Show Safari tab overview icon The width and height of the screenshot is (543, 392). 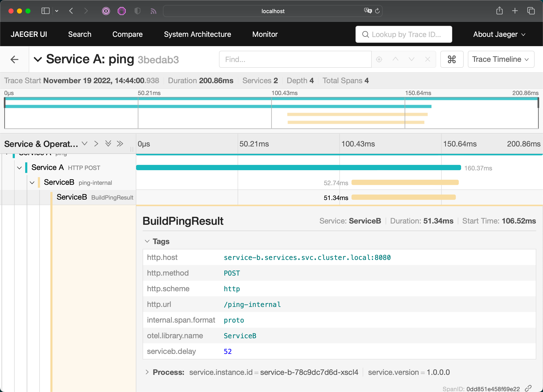531,11
